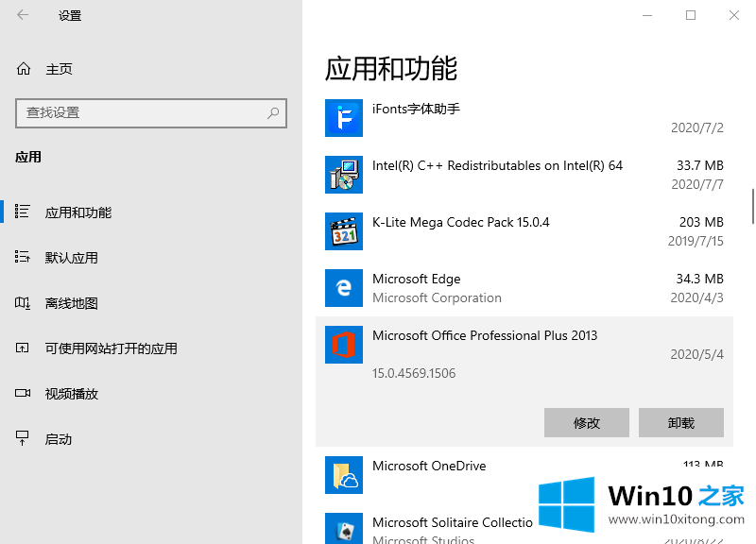Click the 默认应用 sidebar icon
756x544 pixels.
pos(22,257)
